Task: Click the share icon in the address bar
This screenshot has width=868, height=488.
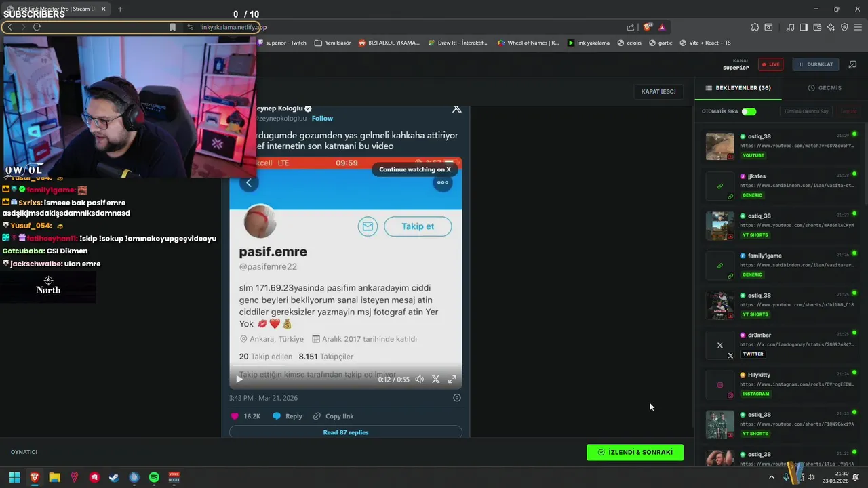Action: [631, 27]
